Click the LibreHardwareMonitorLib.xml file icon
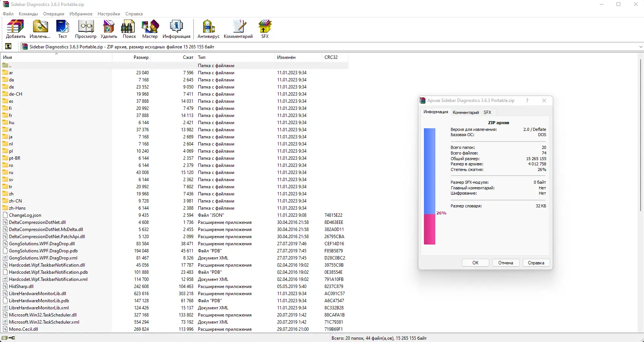Viewport: 644px width, 342px height. pyautogui.click(x=5, y=308)
